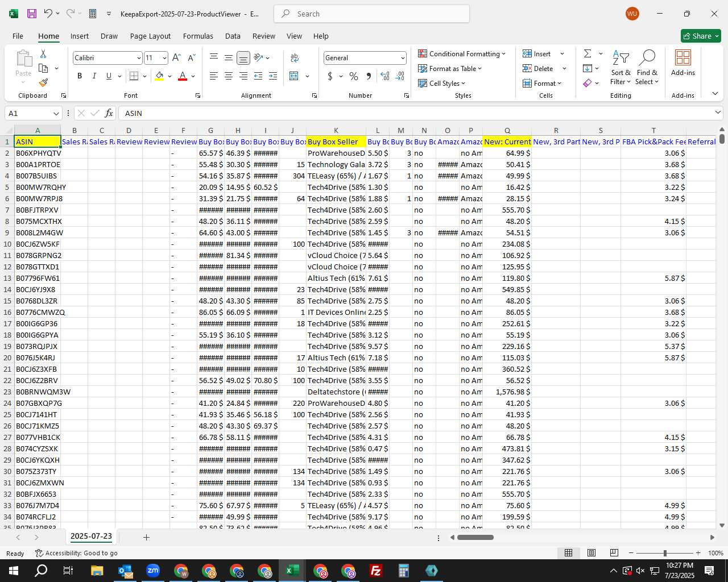Toggle Top Align option
This screenshot has width=728, height=582.
214,58
